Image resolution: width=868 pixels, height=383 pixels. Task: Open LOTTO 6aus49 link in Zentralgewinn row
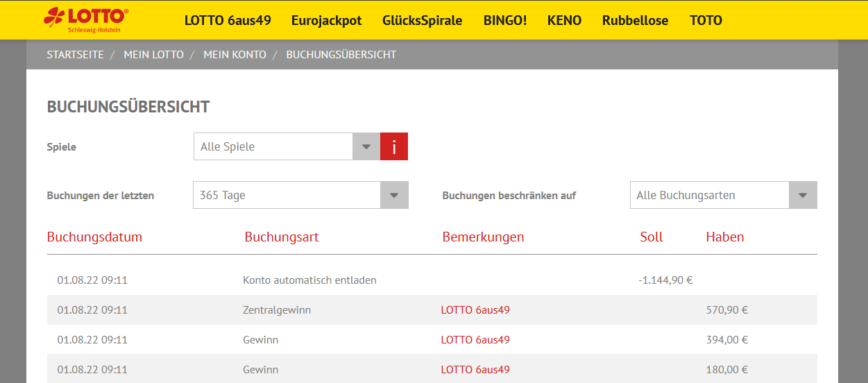coord(475,310)
